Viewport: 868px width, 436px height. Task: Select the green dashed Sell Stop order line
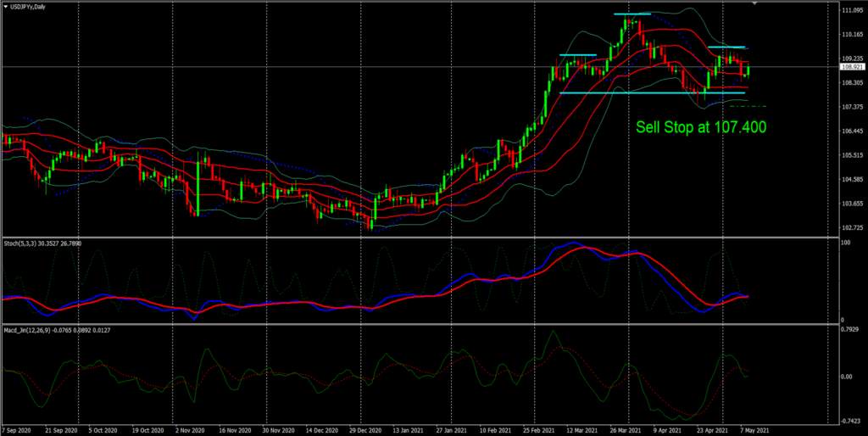point(748,106)
